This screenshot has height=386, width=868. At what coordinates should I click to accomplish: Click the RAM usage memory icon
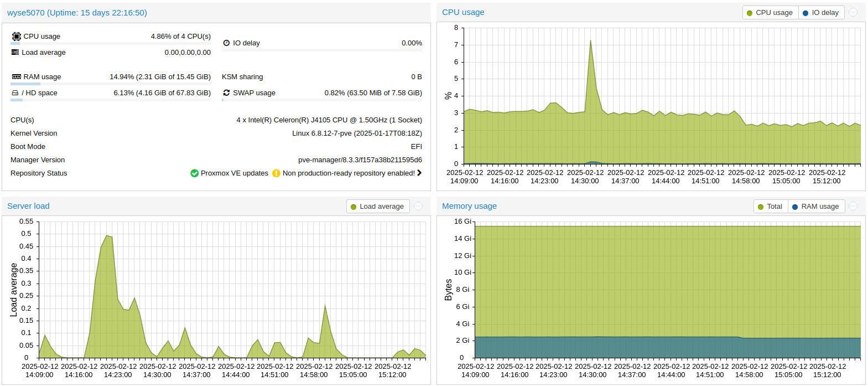pyautogui.click(x=16, y=77)
